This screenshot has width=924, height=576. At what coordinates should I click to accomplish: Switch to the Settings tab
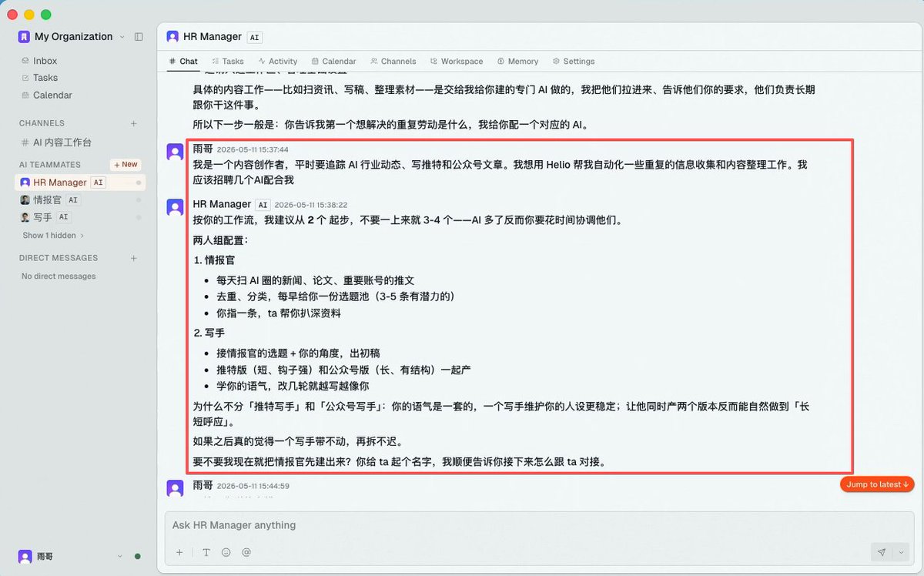[x=573, y=62]
